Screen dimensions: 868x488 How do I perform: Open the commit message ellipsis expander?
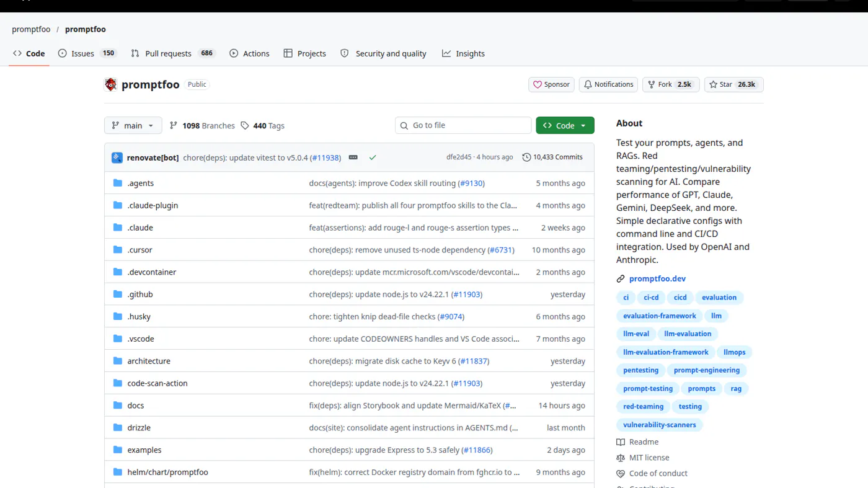point(353,157)
